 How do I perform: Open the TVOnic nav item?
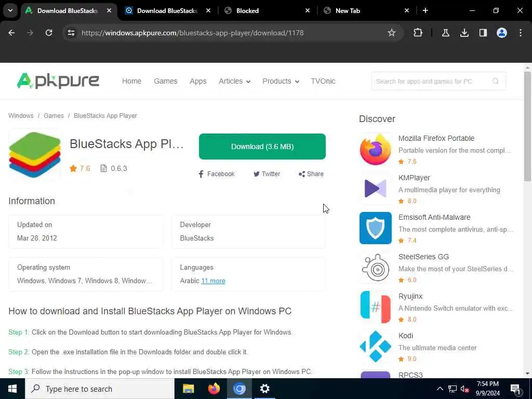pyautogui.click(x=323, y=81)
